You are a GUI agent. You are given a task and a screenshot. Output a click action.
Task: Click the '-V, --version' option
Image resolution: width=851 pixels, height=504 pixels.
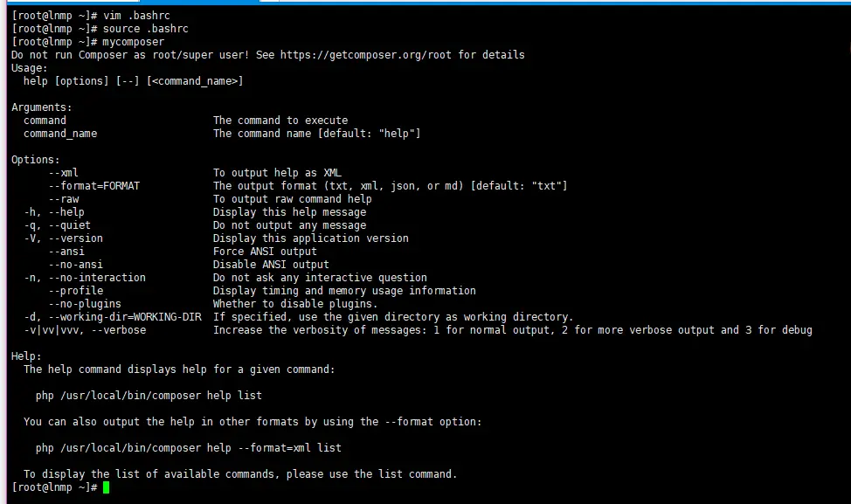click(x=63, y=238)
